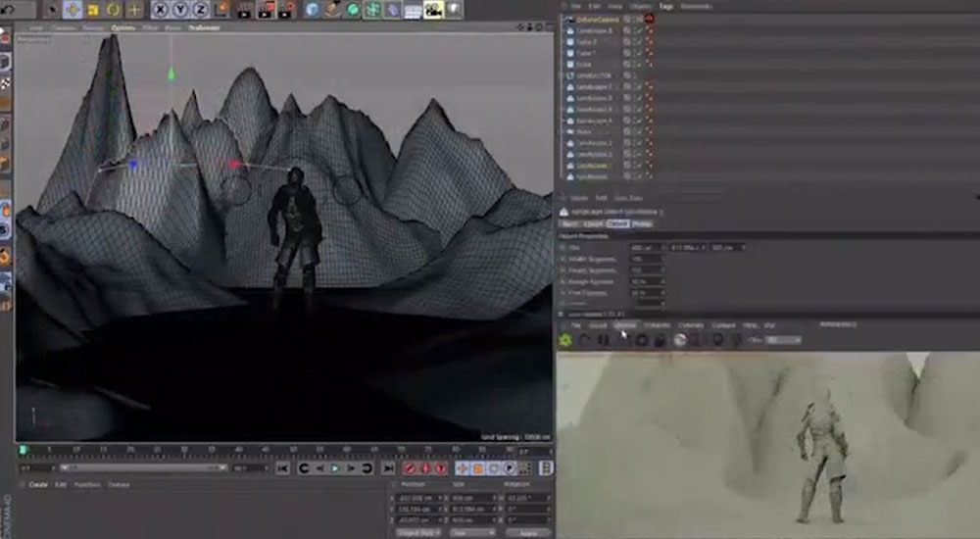Toggle the Y axis lock

(x=180, y=10)
